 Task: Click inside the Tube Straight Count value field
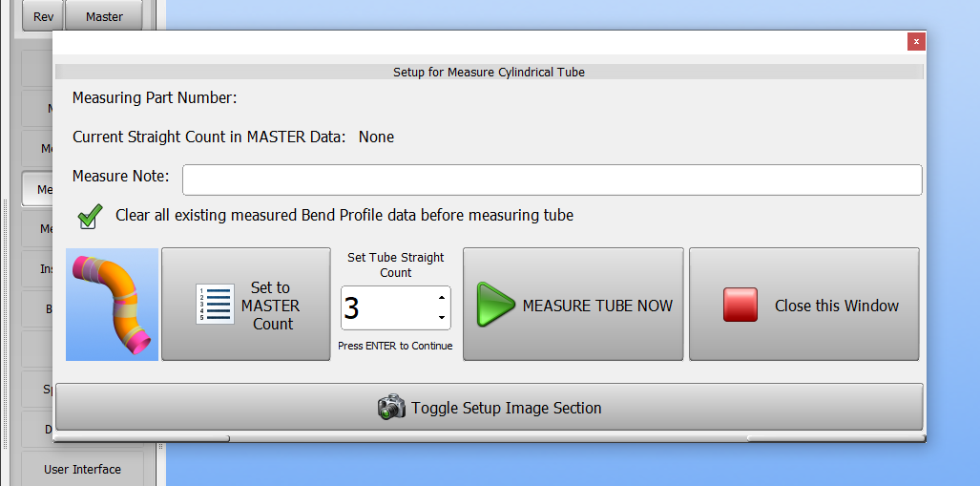[387, 308]
